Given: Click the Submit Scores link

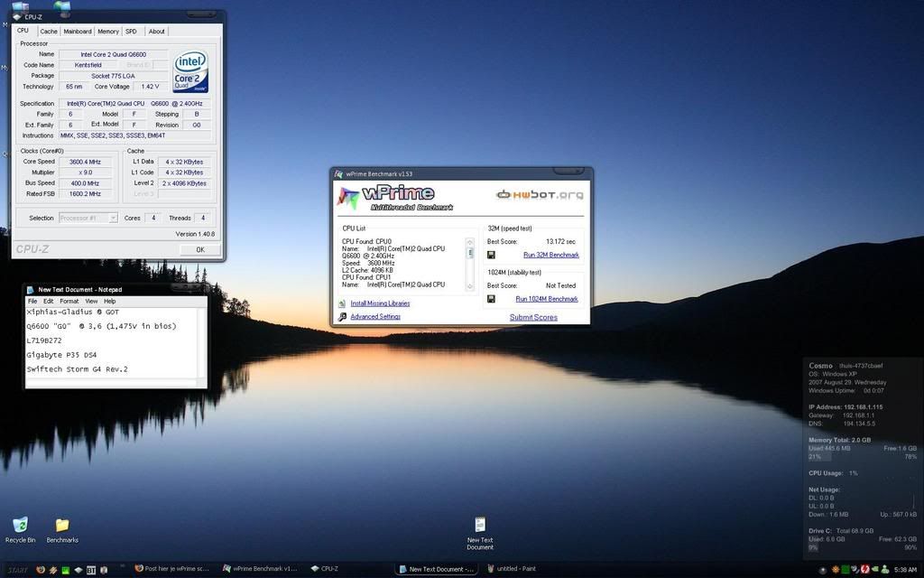Looking at the screenshot, I should pyautogui.click(x=533, y=318).
